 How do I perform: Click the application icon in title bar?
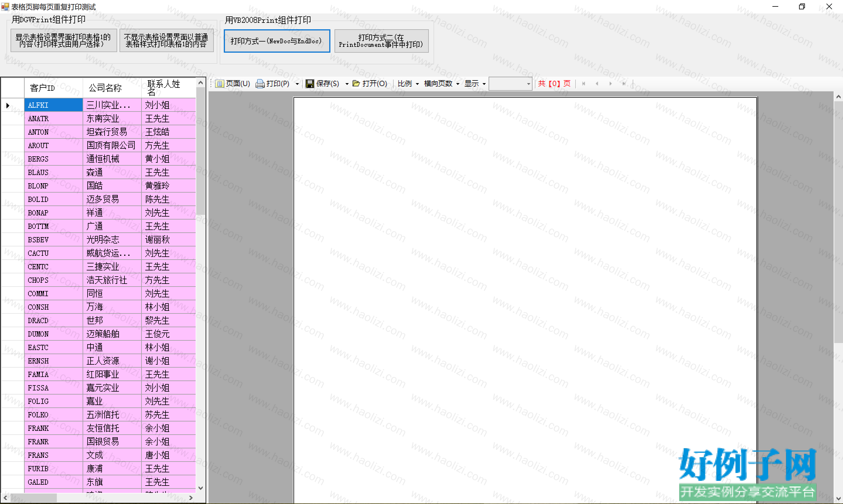pyautogui.click(x=5, y=6)
